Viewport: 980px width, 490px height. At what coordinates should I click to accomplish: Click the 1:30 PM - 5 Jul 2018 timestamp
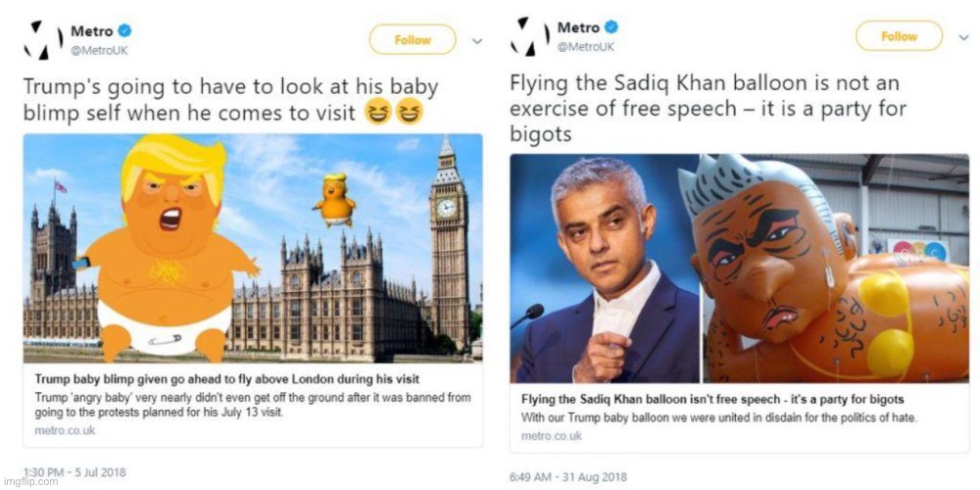coord(74,472)
